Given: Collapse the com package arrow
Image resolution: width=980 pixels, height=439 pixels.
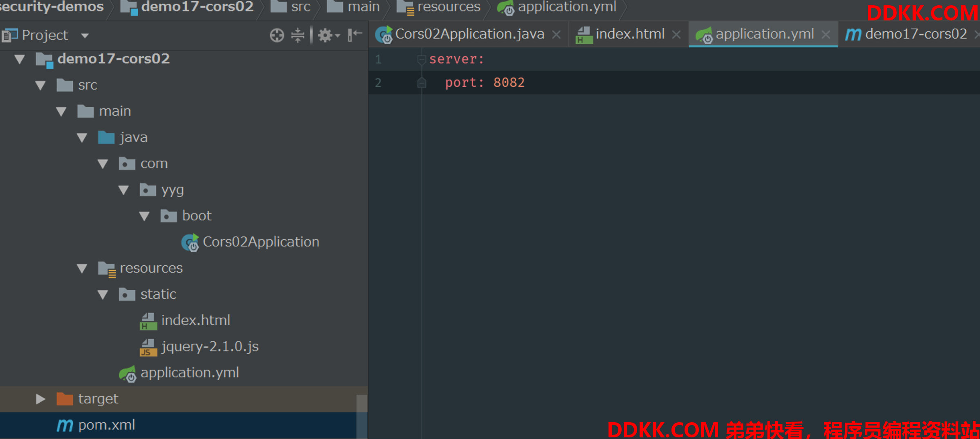Looking at the screenshot, I should click(103, 164).
